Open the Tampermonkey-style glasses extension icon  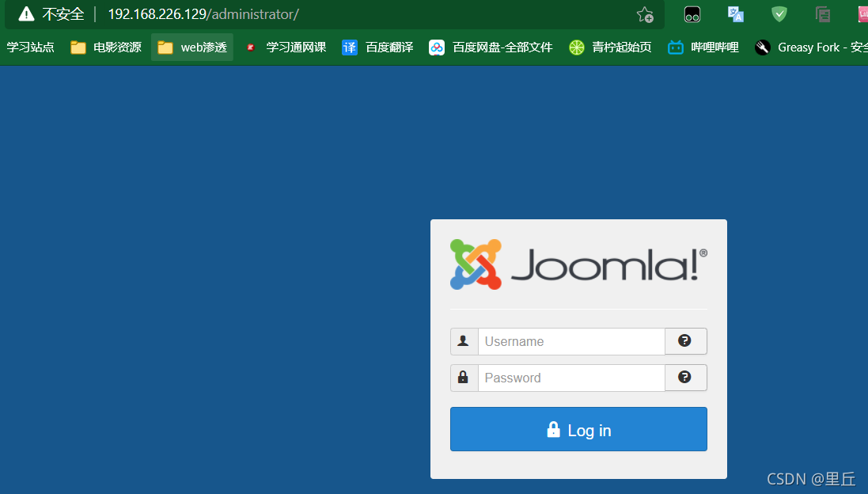692,14
